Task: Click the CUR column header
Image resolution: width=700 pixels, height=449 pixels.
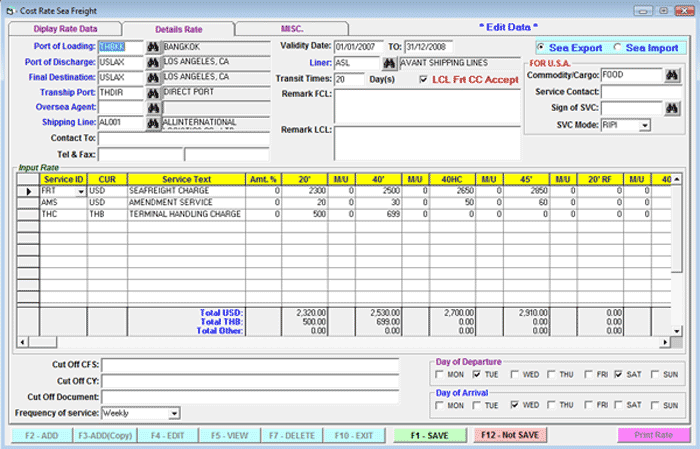Action: pos(107,179)
